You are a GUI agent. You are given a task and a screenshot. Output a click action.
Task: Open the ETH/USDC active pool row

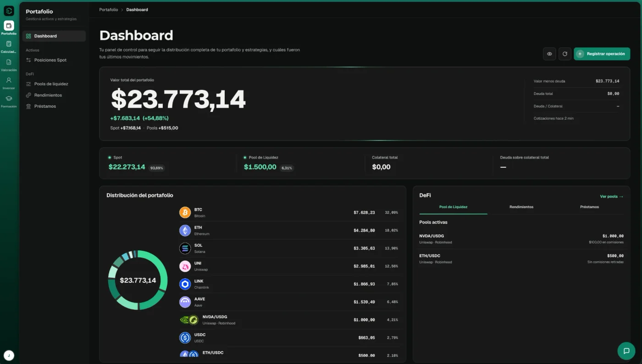pyautogui.click(x=521, y=259)
